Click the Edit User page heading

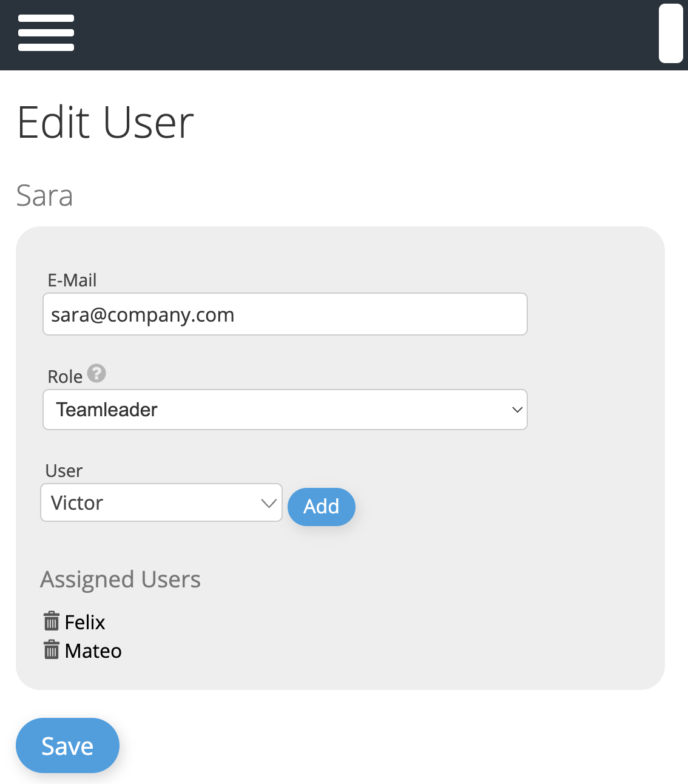[x=106, y=123]
